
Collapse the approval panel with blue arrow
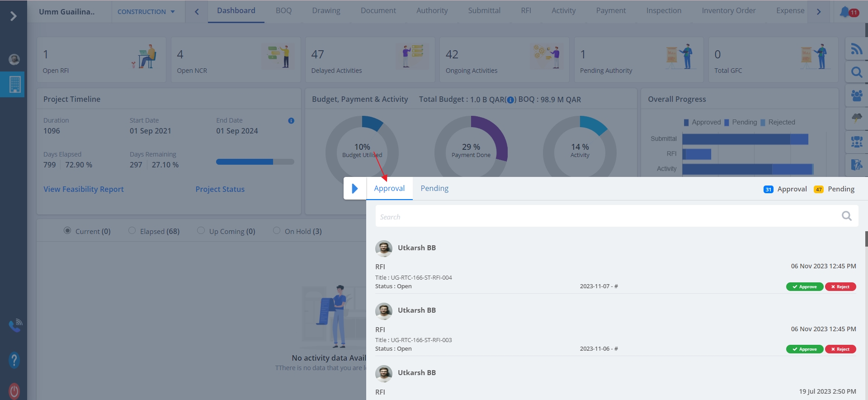pos(354,189)
